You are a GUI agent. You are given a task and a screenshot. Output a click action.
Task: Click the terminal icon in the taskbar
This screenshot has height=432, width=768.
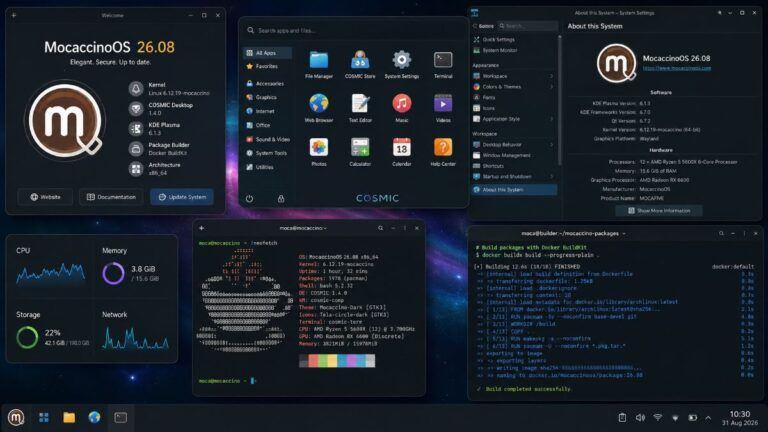click(x=120, y=417)
